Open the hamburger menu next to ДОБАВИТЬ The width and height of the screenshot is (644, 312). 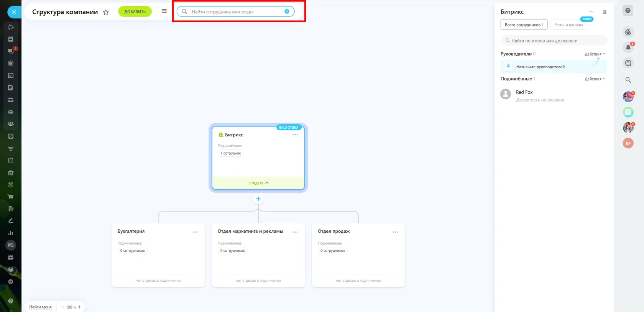pyautogui.click(x=164, y=11)
